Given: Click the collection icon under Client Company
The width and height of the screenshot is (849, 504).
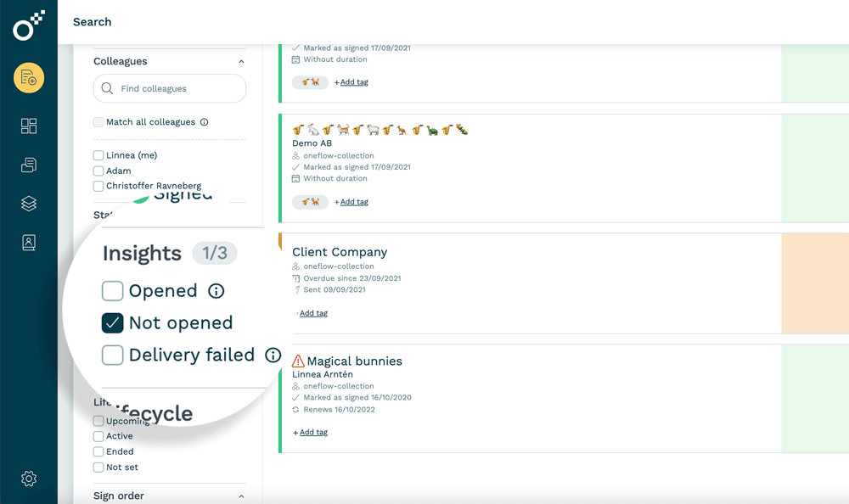Looking at the screenshot, I should 295,266.
